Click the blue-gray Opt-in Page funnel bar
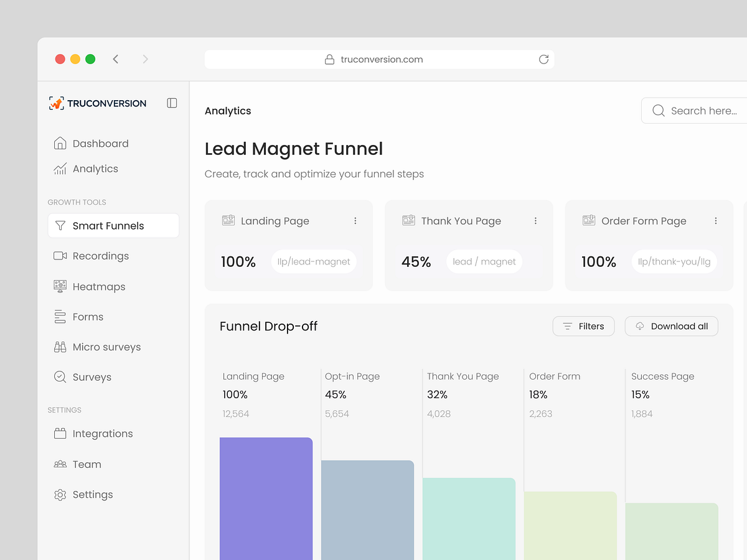 (367, 510)
